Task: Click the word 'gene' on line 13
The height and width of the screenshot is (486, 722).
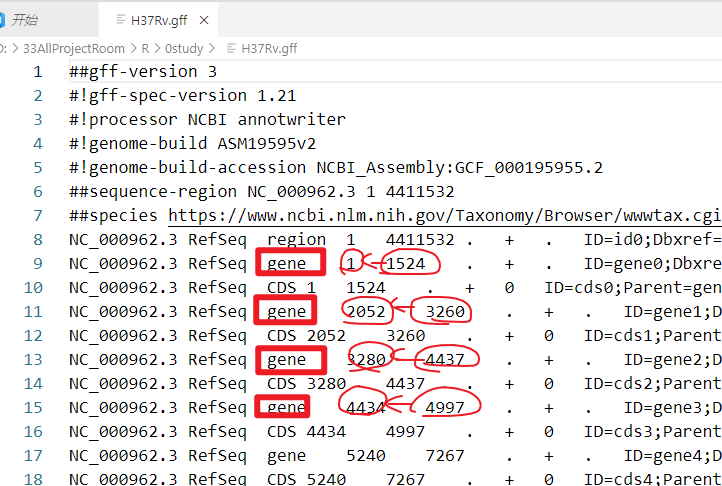Action: 286,360
